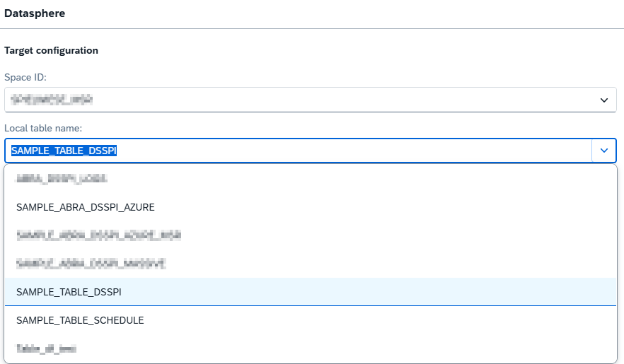Click the Datasphere section title

pos(35,13)
